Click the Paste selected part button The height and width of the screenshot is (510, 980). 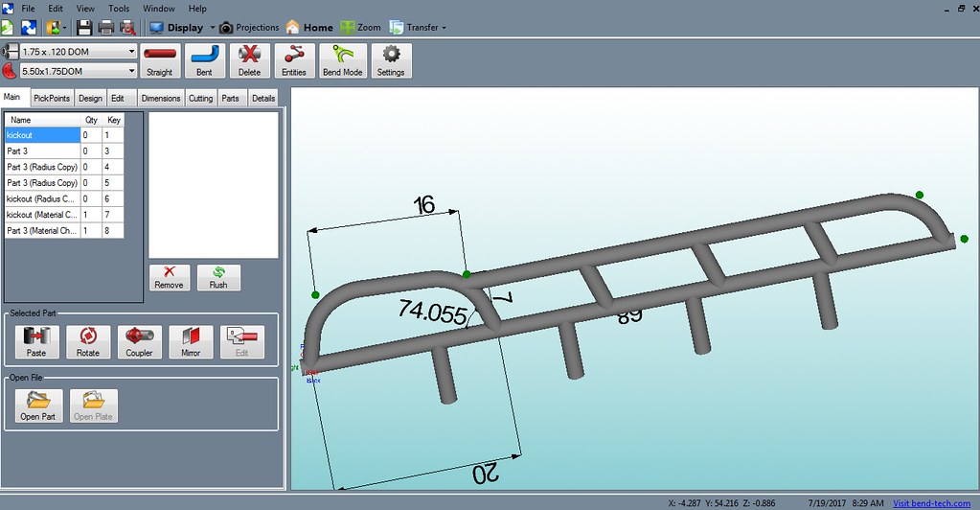pyautogui.click(x=36, y=341)
